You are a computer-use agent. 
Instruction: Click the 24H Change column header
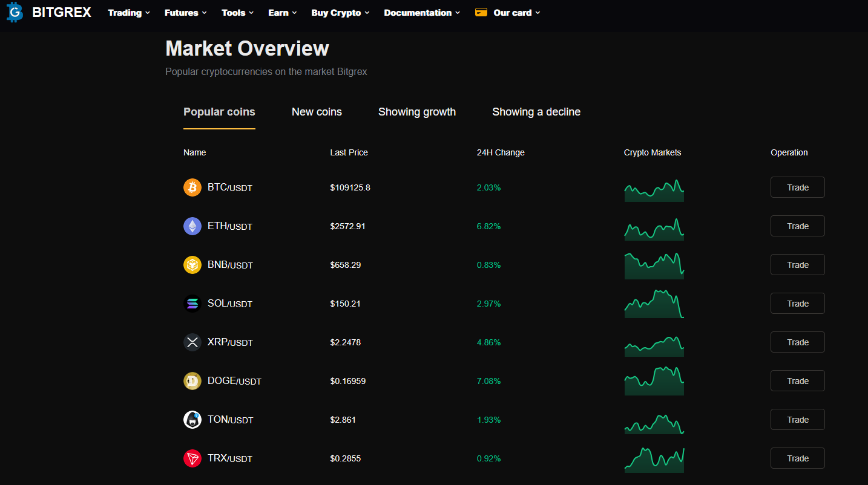(x=501, y=152)
